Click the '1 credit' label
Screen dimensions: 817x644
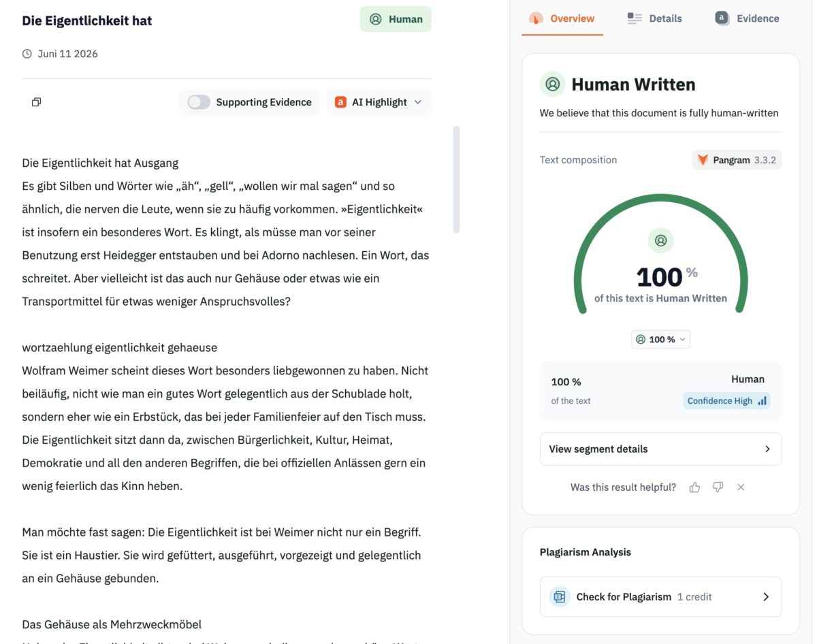tap(694, 596)
